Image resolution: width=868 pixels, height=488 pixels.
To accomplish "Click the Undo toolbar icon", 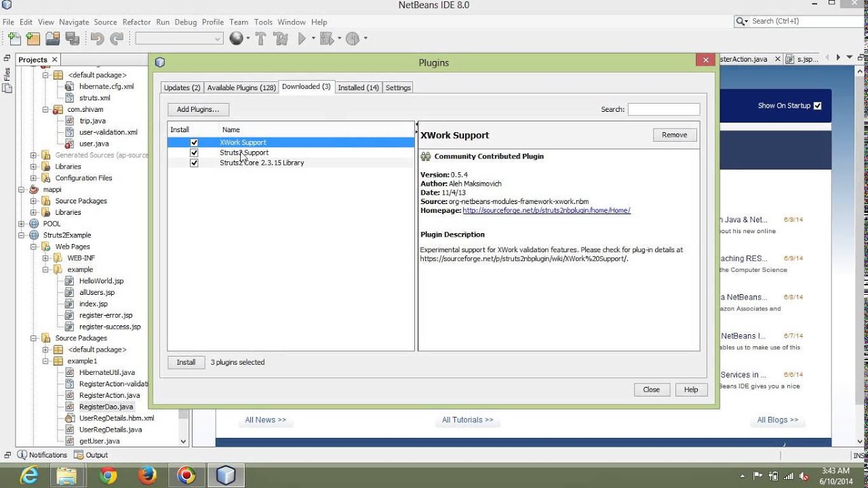I will coord(98,39).
